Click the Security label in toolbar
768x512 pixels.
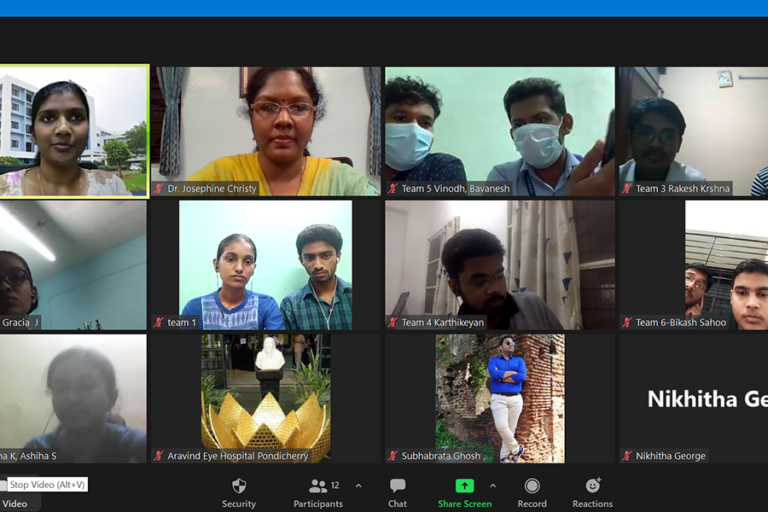point(239,504)
